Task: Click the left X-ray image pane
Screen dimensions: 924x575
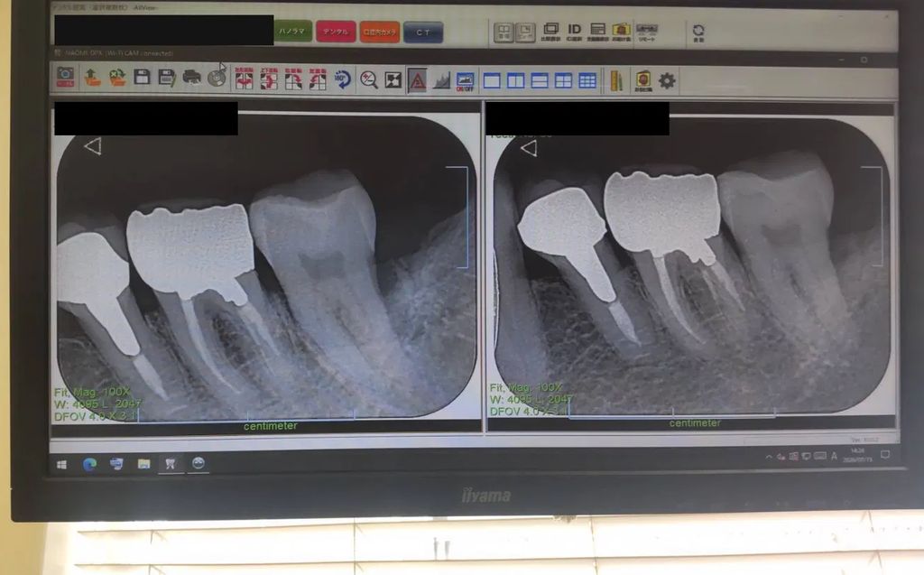Action: 266,267
